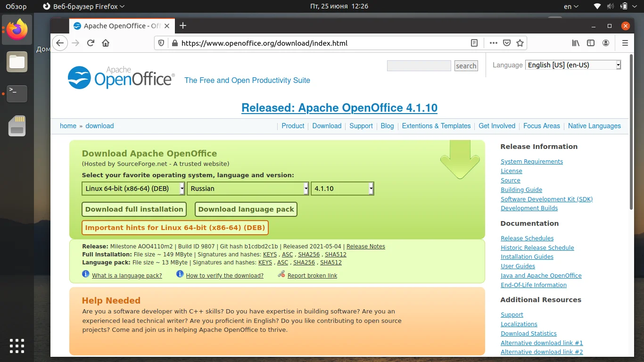Click the Apache OpenOffice logo
Image resolution: width=644 pixels, height=362 pixels.
(x=121, y=77)
